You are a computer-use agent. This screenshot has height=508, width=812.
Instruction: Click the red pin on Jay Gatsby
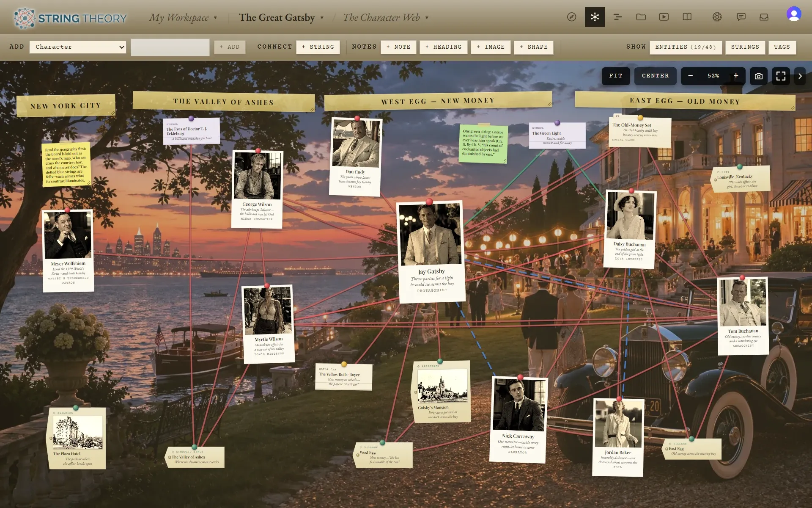429,202
